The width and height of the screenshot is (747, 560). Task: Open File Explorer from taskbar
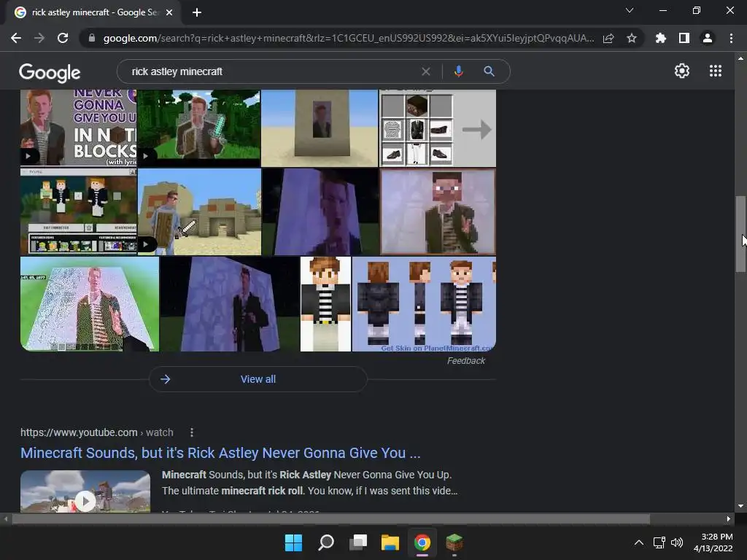pyautogui.click(x=390, y=542)
